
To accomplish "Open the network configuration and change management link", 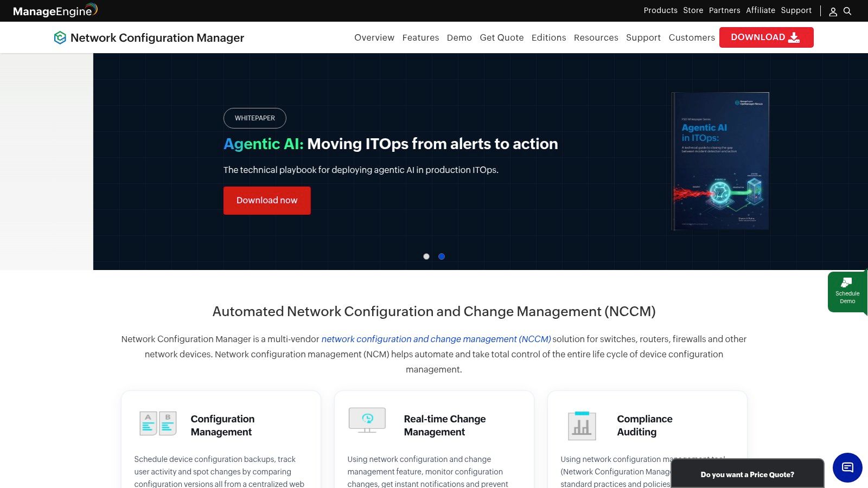I will [436, 339].
